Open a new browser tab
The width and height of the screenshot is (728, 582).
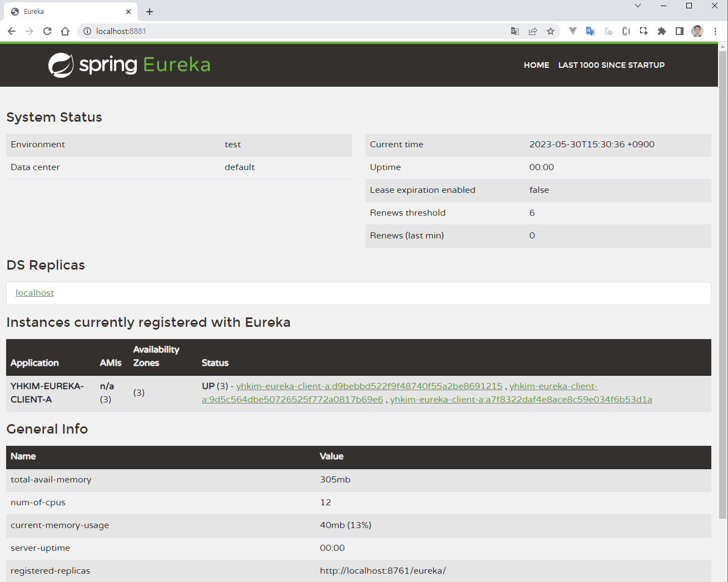(x=150, y=12)
